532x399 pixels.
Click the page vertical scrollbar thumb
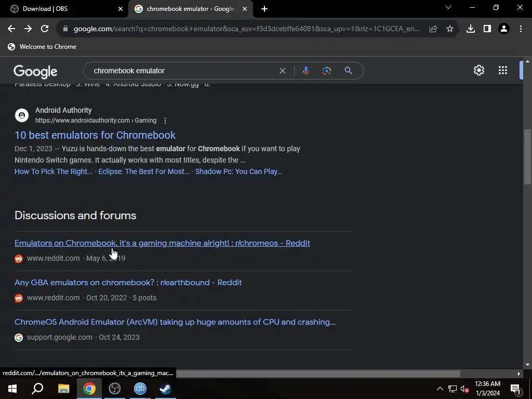pos(527,157)
